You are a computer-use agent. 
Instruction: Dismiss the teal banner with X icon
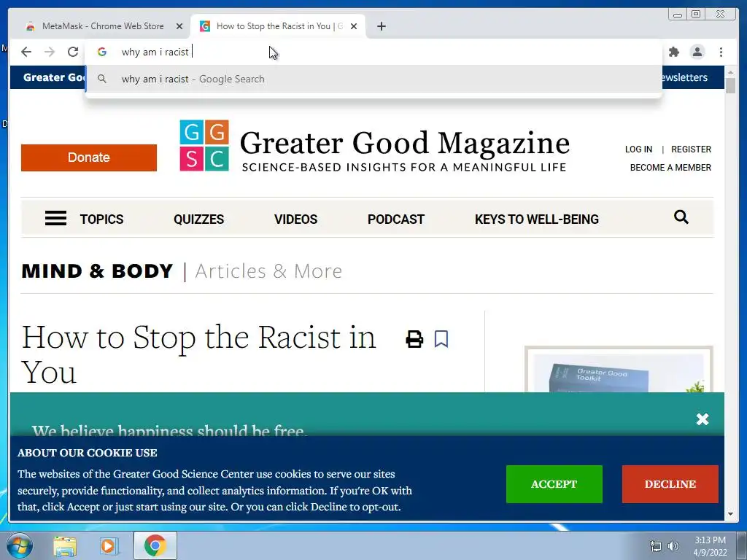703,419
